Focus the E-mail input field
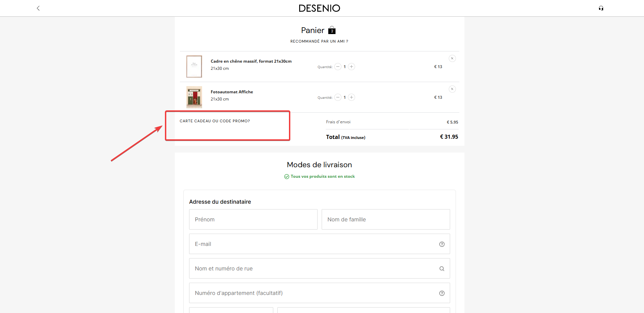 point(319,244)
